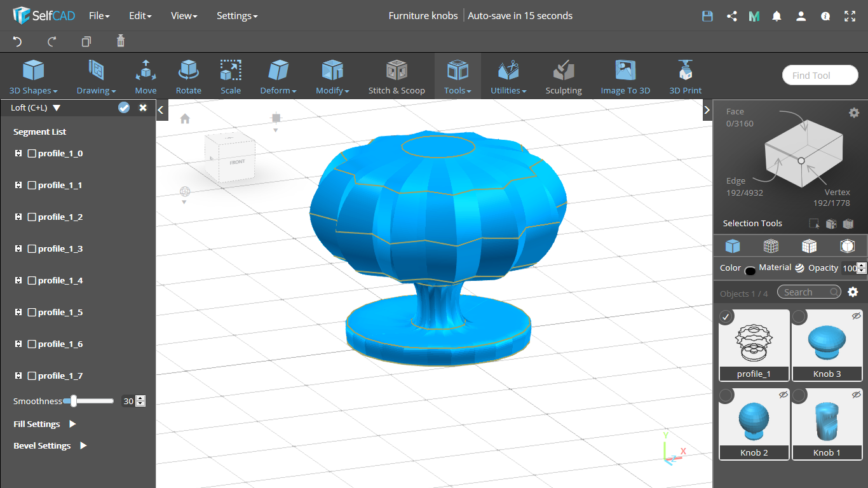868x488 pixels.
Task: Click the FRONT view cube
Action: coord(237,161)
